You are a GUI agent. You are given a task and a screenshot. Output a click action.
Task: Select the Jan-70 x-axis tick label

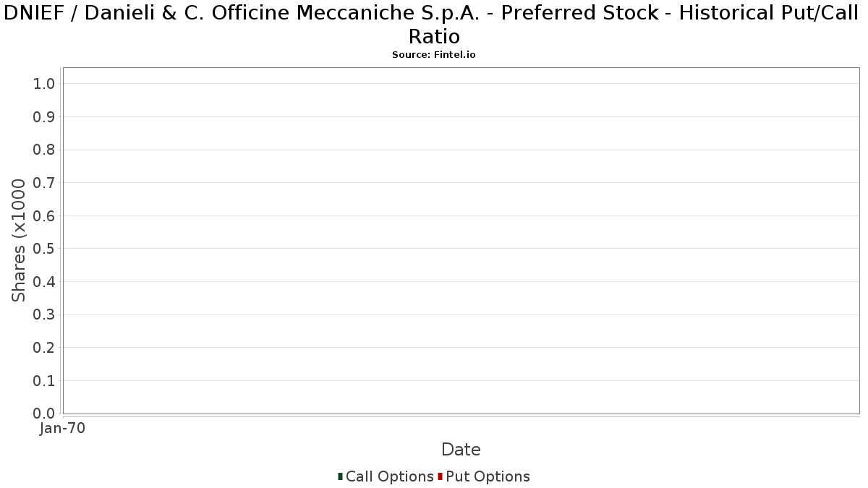tap(63, 428)
